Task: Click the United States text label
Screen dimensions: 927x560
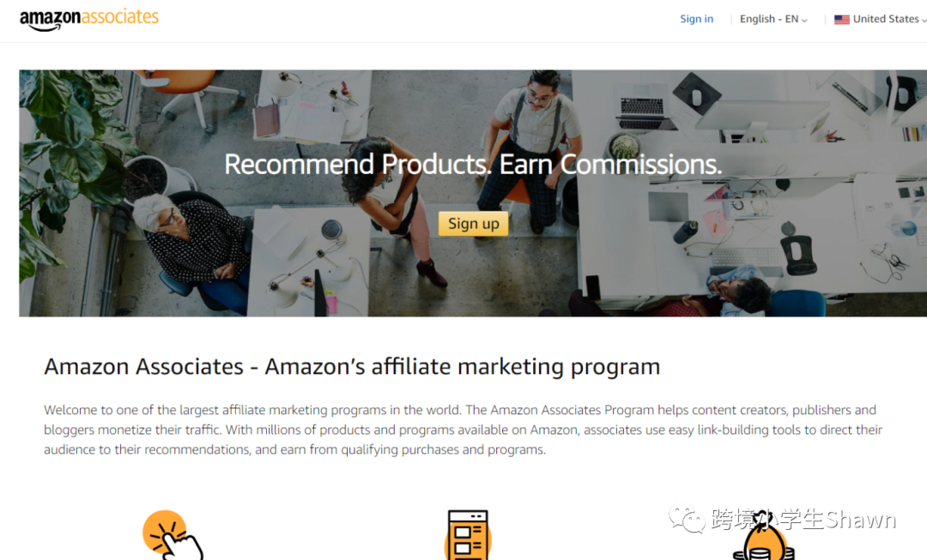Action: [x=886, y=19]
